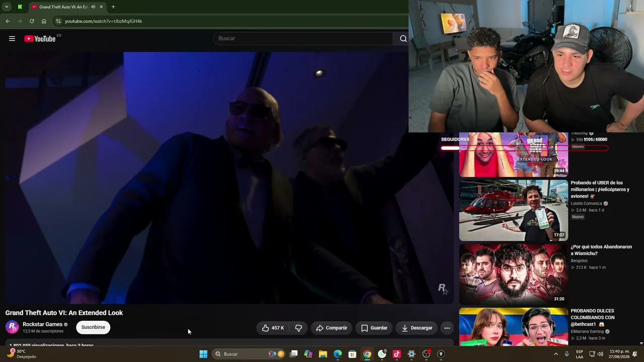
Task: Open the Extended Look reaction video thumbnail
Action: tap(513, 155)
